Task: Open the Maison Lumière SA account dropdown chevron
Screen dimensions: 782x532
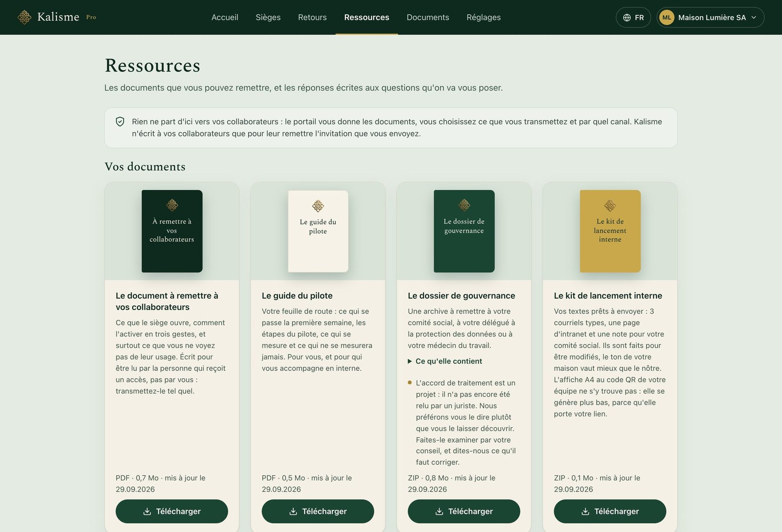Action: (754, 17)
